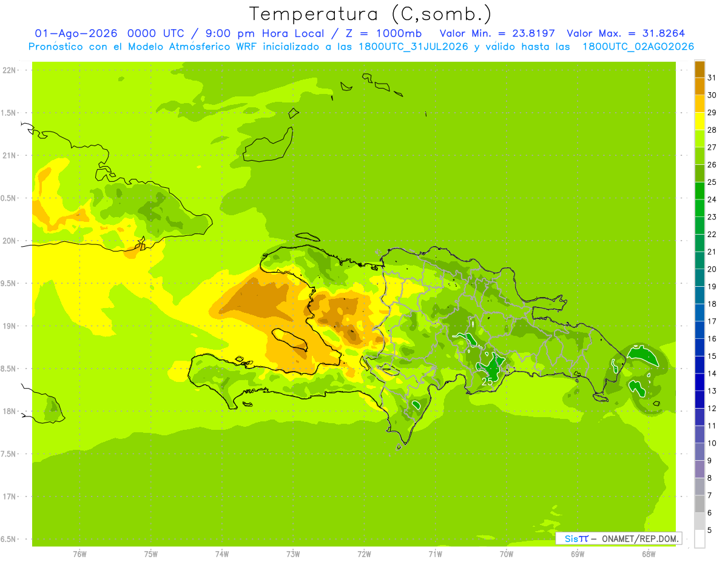The width and height of the screenshot is (728, 562).
Task: Click the teal legend swatch between 19 and 20
Action: point(699,278)
